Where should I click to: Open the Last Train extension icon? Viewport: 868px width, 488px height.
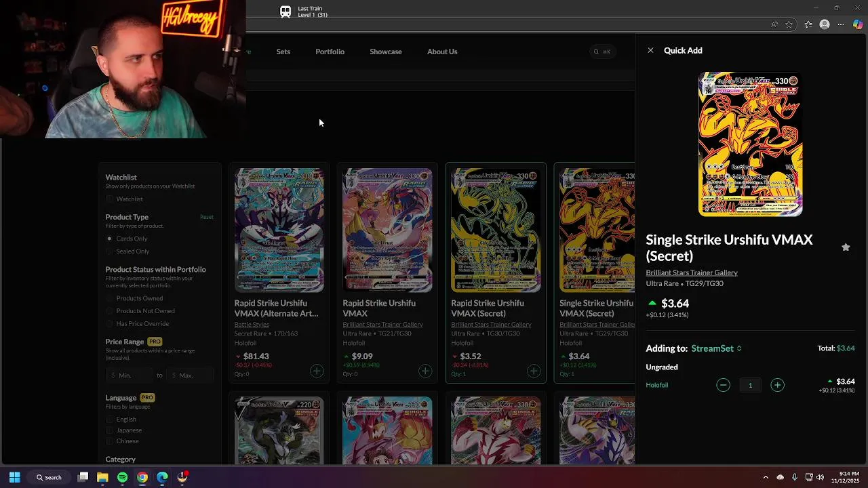285,12
